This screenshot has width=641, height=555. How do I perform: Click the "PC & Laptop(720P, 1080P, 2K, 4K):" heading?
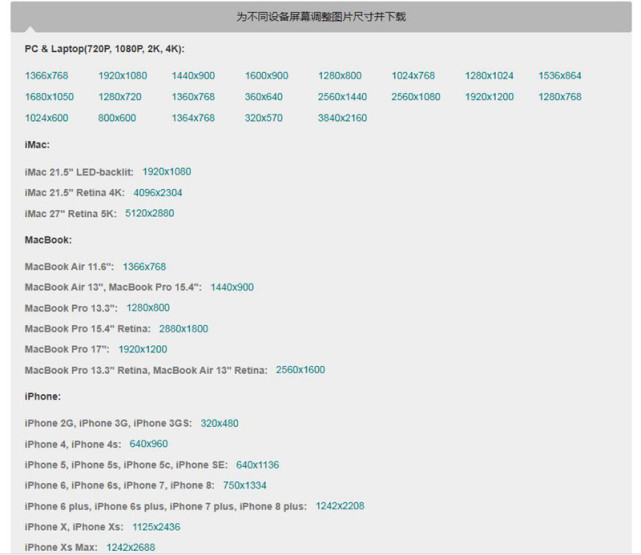[x=105, y=49]
